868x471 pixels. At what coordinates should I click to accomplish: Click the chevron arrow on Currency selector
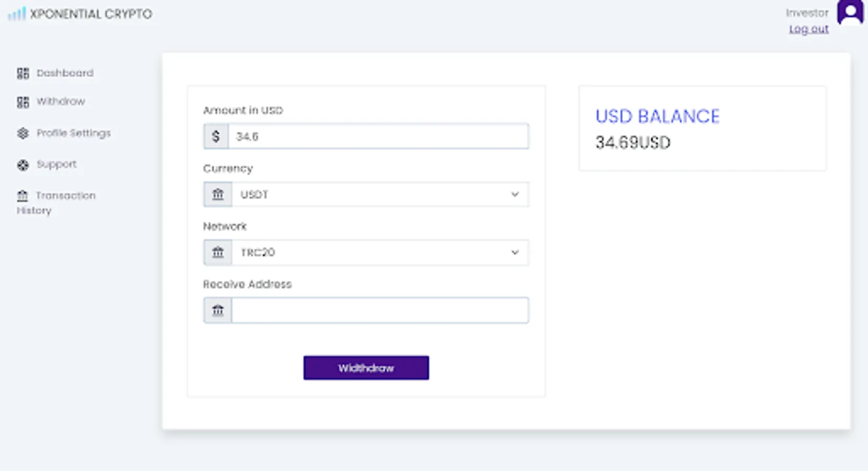point(515,195)
